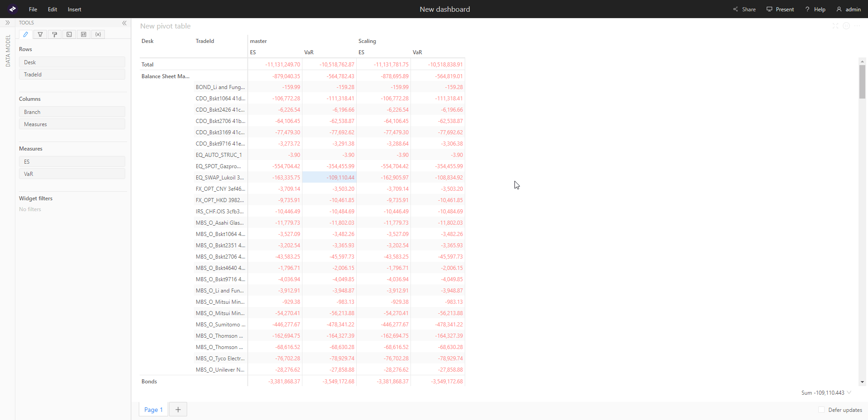
Task: Select the Edit (pencil) tool in Tools panel
Action: click(x=25, y=34)
